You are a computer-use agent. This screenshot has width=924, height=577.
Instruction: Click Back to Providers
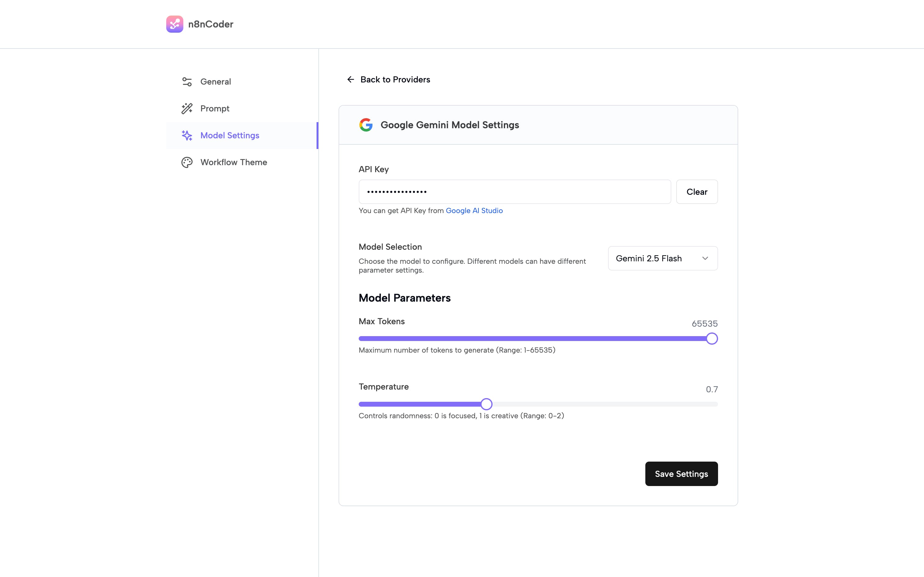point(395,79)
